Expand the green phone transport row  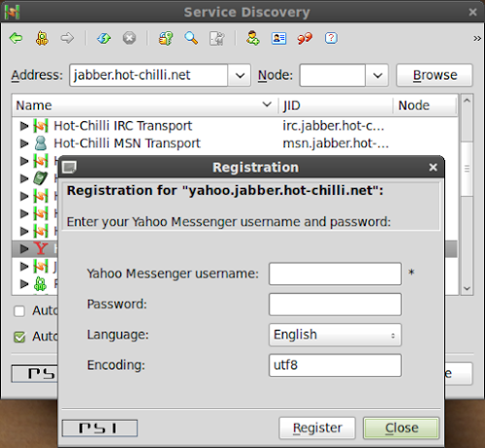24,178
